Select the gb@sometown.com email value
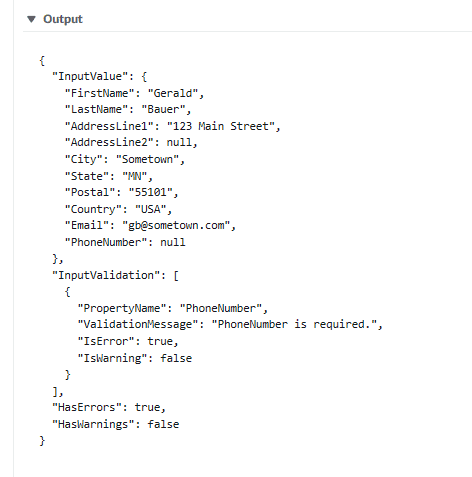 176,225
